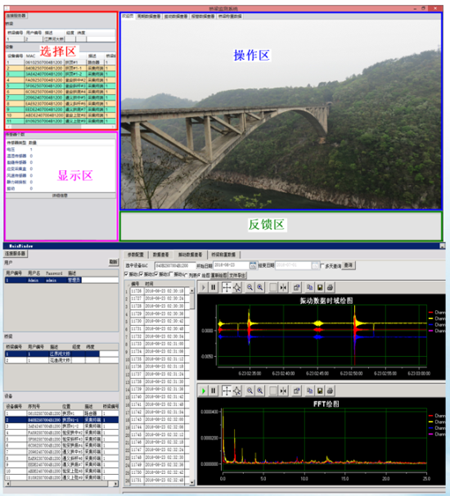Image resolution: width=450 pixels, height=496 pixels.
Task: Click the bridge photo in the upper window
Action: 281,114
